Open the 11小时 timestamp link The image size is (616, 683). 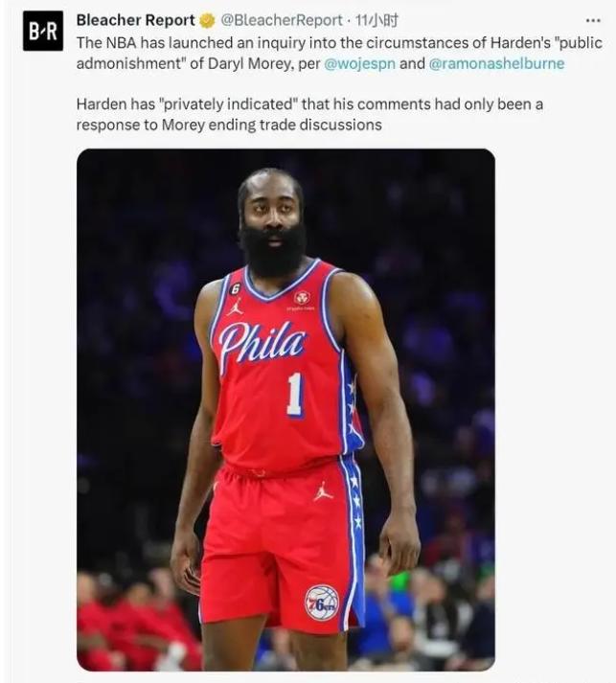tap(376, 20)
